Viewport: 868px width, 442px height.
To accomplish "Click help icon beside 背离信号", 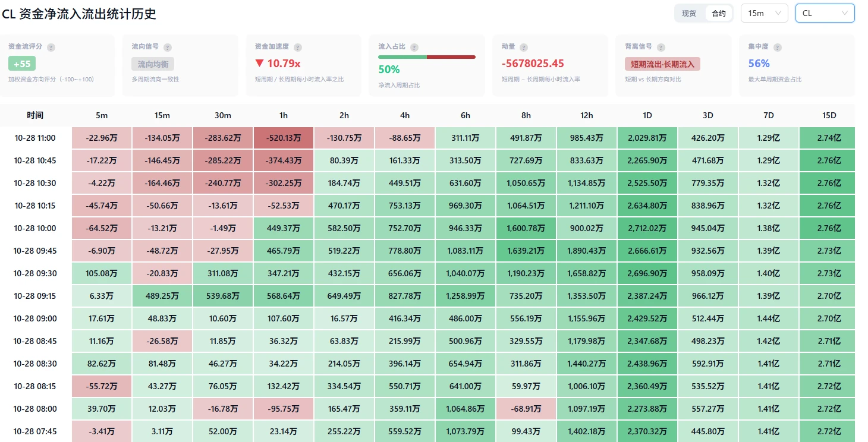I will coord(661,47).
